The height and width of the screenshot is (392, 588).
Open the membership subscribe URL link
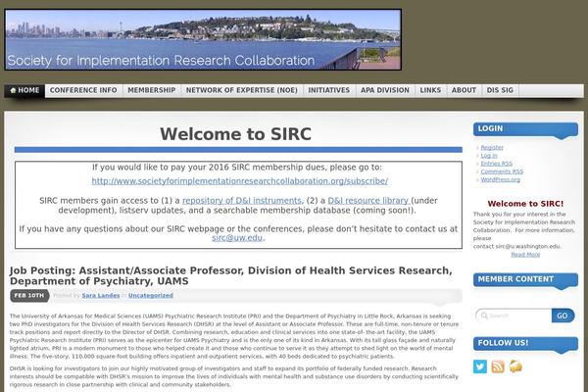240,181
